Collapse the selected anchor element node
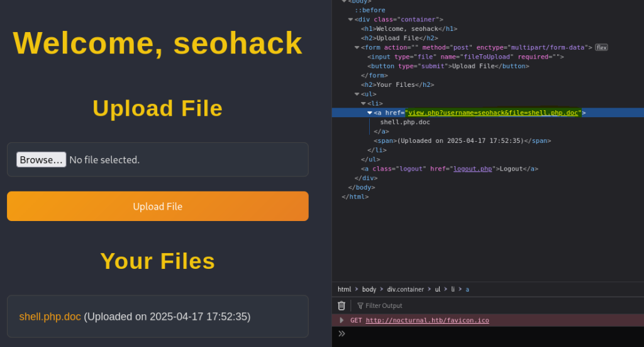The image size is (644, 347). tap(370, 113)
